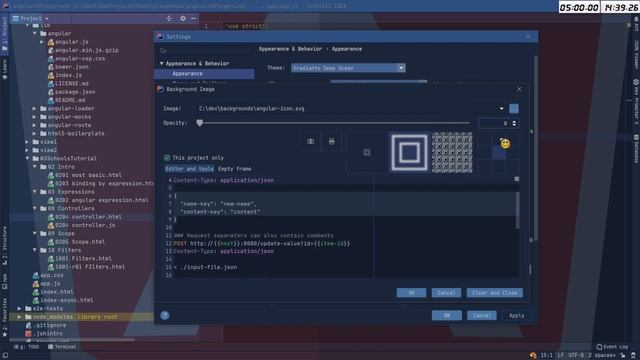The image size is (640, 360).
Task: Click the settings search field magnifier icon
Action: (x=163, y=51)
